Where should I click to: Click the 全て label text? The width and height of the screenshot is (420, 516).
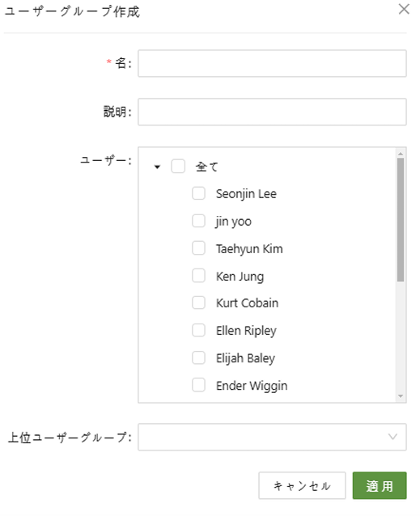tap(206, 167)
